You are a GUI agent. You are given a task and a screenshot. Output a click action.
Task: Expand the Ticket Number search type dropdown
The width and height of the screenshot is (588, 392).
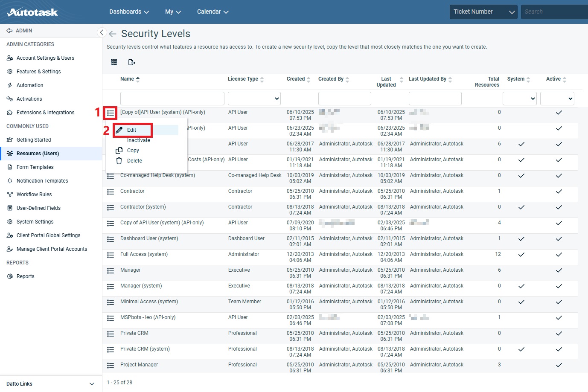[x=483, y=12]
